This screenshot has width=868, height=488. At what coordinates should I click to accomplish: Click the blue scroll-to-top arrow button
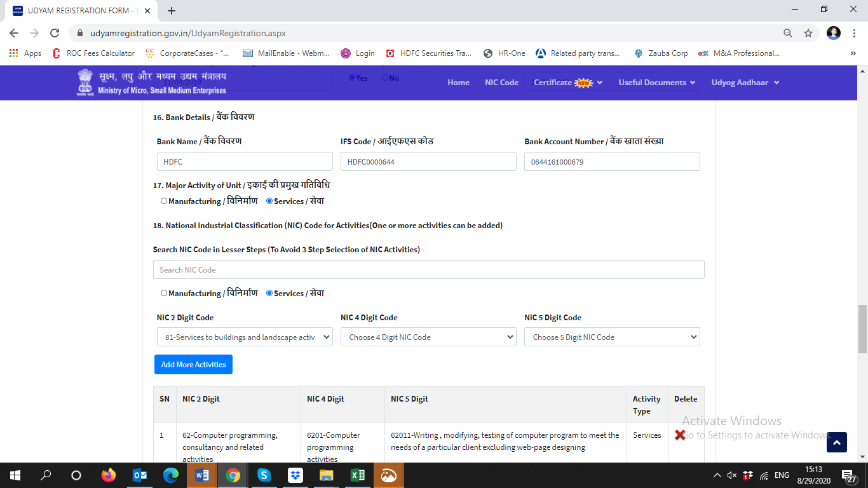836,442
